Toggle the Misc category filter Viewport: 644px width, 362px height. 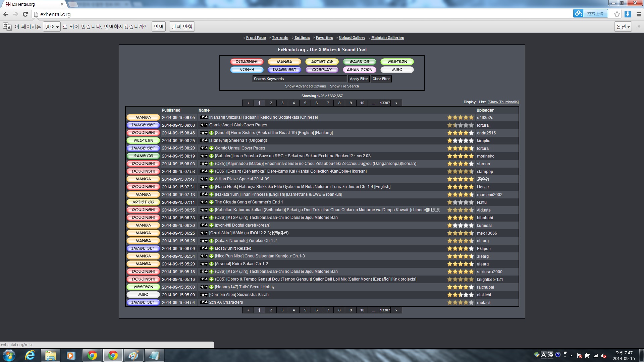pos(397,70)
